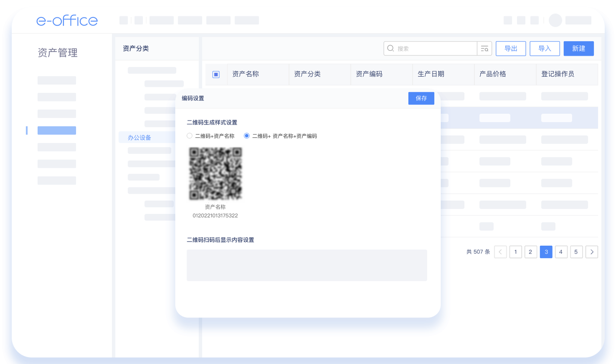Go to the previous page arrow
Viewport: 616px width, 364px height.
(x=501, y=252)
